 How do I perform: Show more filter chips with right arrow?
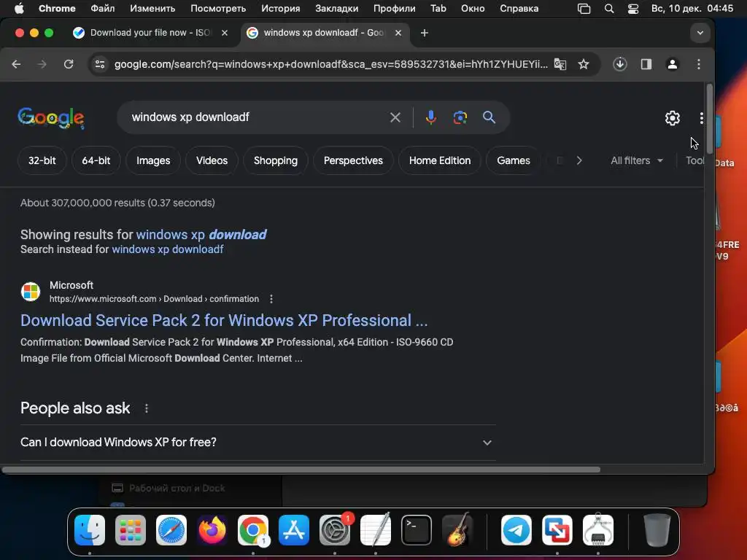tap(578, 160)
